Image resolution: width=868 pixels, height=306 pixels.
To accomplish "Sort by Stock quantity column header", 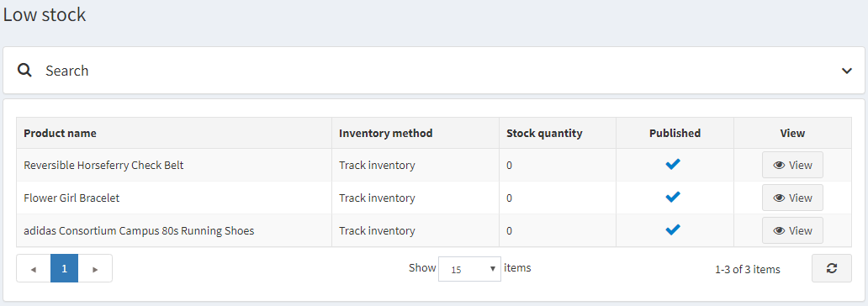I will [544, 133].
